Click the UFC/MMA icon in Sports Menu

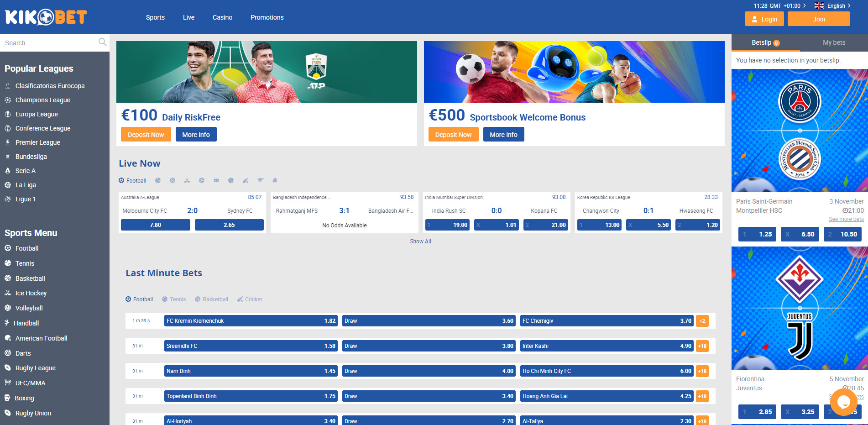[x=8, y=383]
